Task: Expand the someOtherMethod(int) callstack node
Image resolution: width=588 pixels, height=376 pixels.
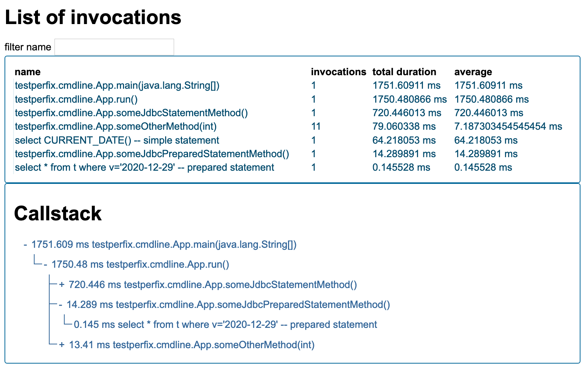Action: click(x=62, y=345)
